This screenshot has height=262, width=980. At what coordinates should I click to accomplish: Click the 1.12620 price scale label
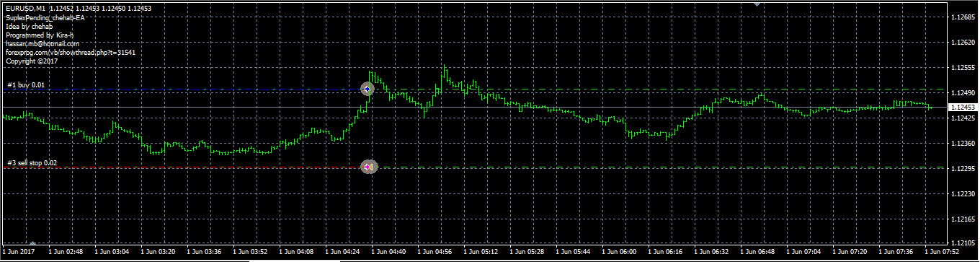[x=963, y=43]
